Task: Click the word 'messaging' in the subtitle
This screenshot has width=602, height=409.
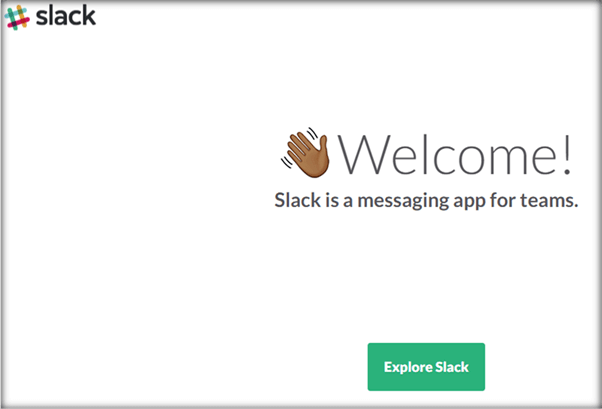Action: 403,201
